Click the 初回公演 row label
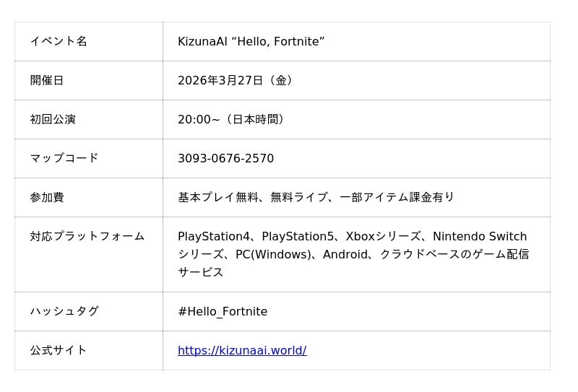The width and height of the screenshot is (578, 392). click(x=53, y=120)
